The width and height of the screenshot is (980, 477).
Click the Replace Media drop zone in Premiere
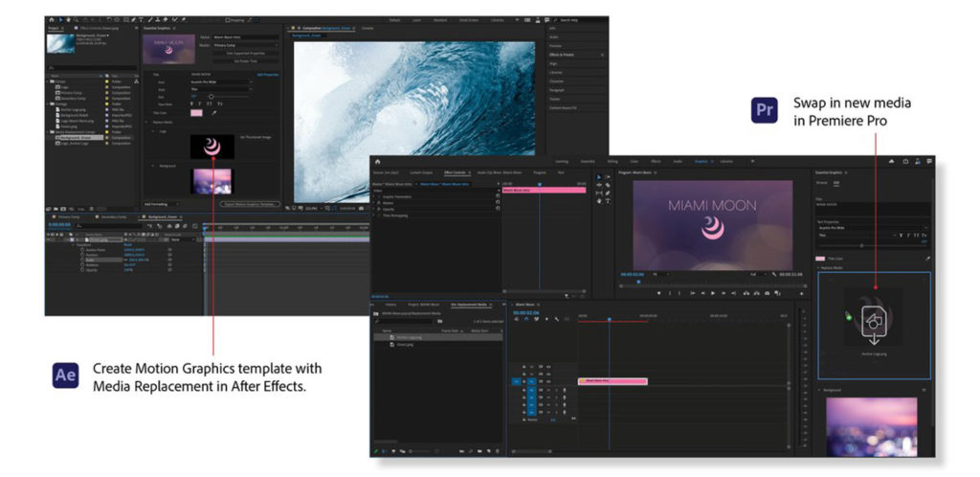[874, 325]
